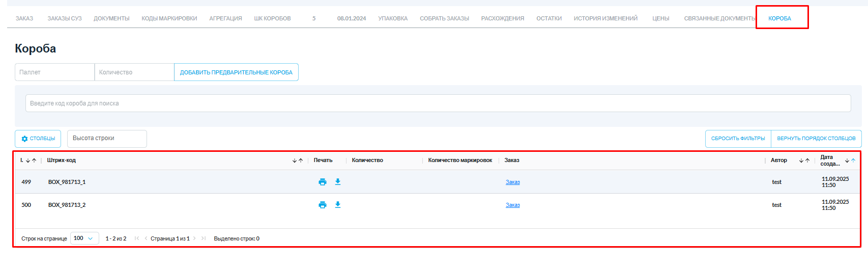Click ДОБАВИТЬ ПРЕДВАРИТЕЛЬНЫЕ КОРОБА button
This screenshot has width=868, height=267.
pos(236,72)
